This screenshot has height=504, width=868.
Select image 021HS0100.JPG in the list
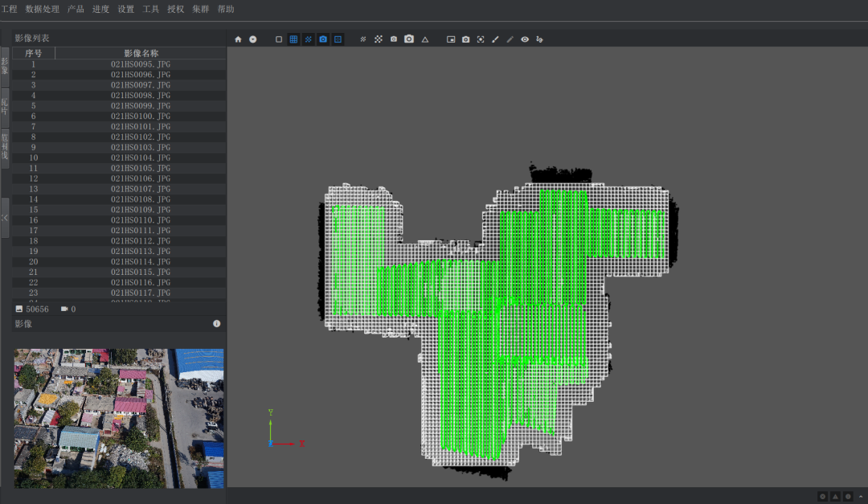pos(141,117)
